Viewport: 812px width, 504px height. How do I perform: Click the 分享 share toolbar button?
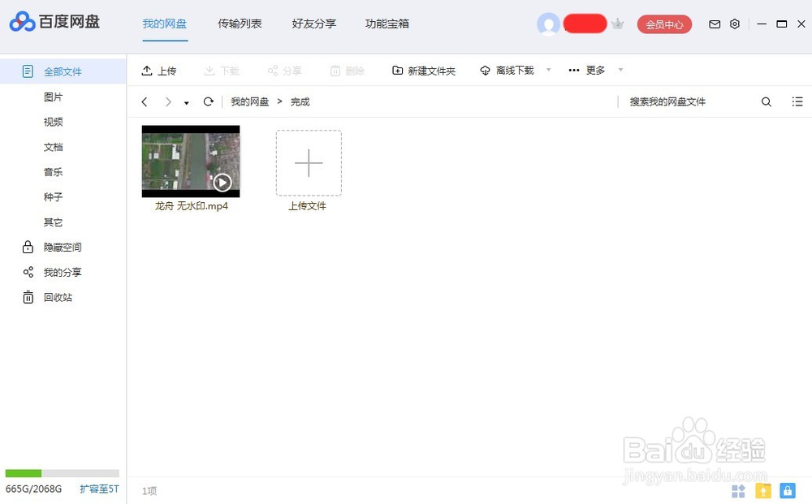tap(285, 71)
